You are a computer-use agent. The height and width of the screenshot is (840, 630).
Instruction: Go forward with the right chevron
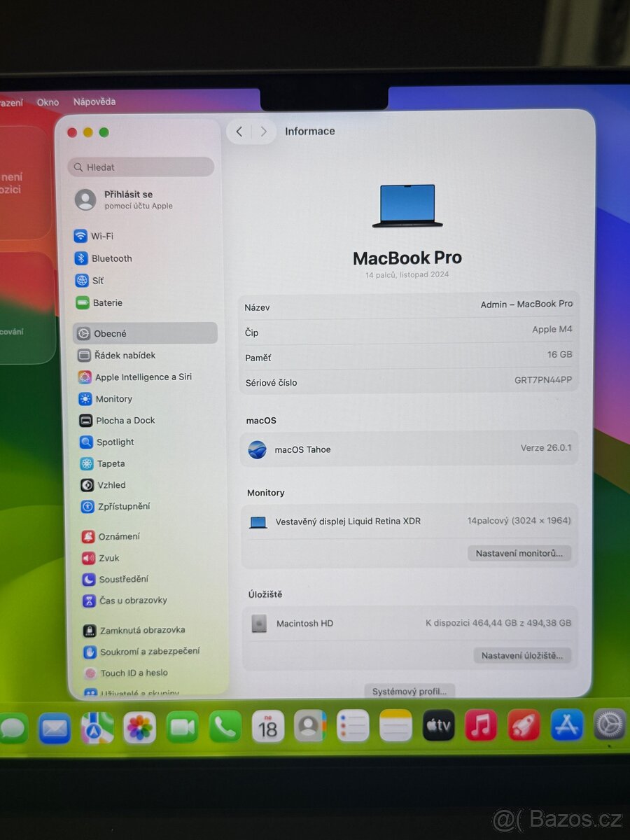pos(263,132)
